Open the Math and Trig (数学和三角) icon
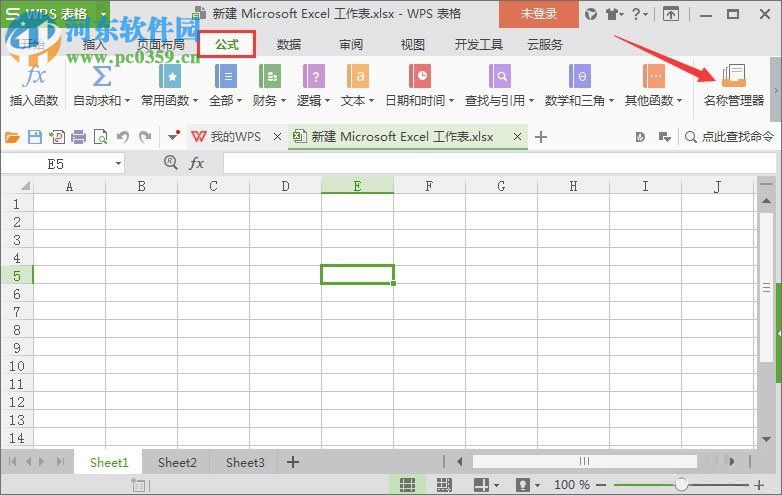The width and height of the screenshot is (782, 495). [x=580, y=76]
